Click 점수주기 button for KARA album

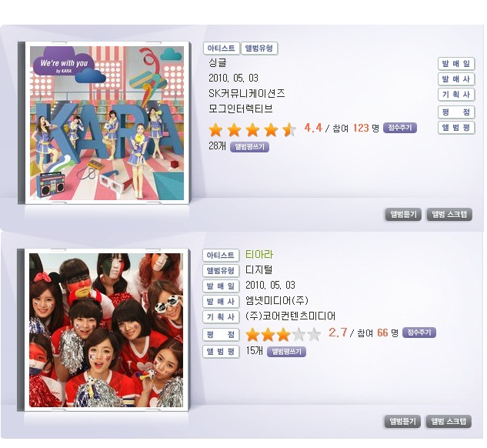pos(400,128)
